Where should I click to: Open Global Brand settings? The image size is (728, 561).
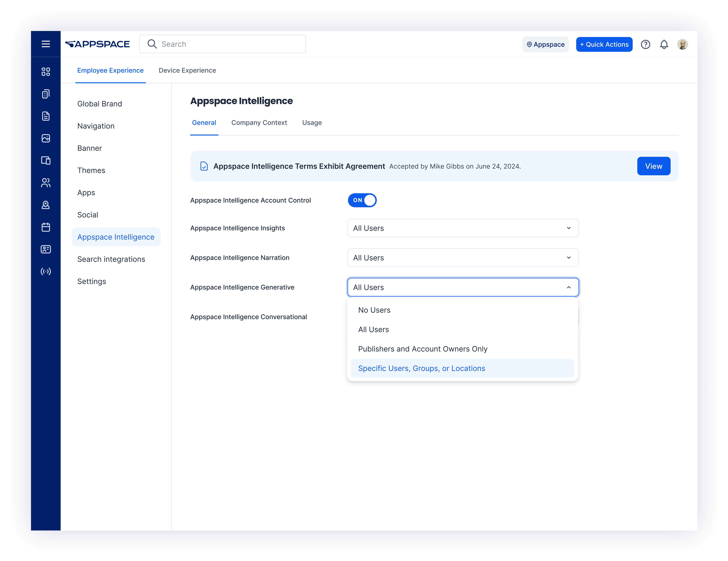click(x=100, y=104)
